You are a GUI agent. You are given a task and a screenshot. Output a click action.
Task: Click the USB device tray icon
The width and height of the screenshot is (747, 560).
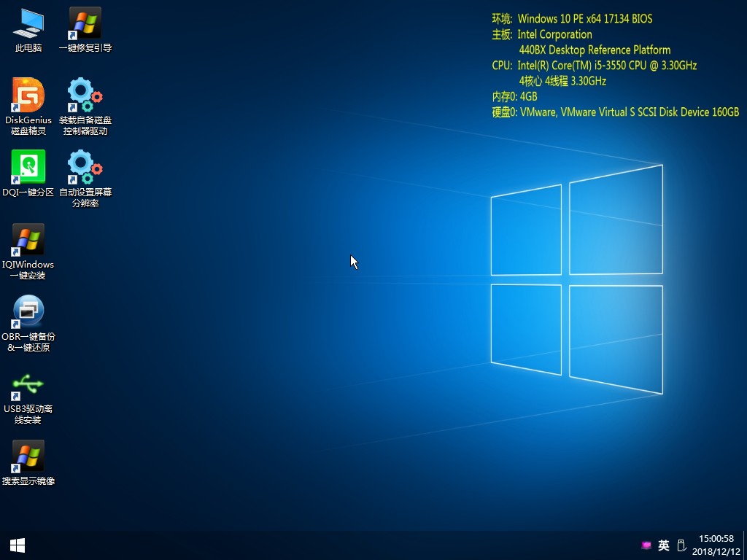pos(682,545)
